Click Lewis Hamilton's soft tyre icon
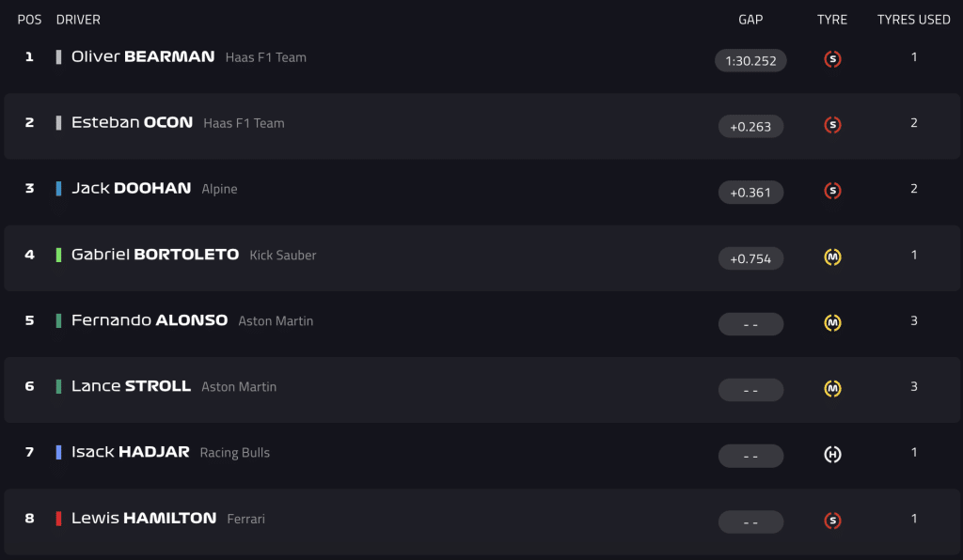Viewport: 963px width, 560px height. click(x=832, y=521)
